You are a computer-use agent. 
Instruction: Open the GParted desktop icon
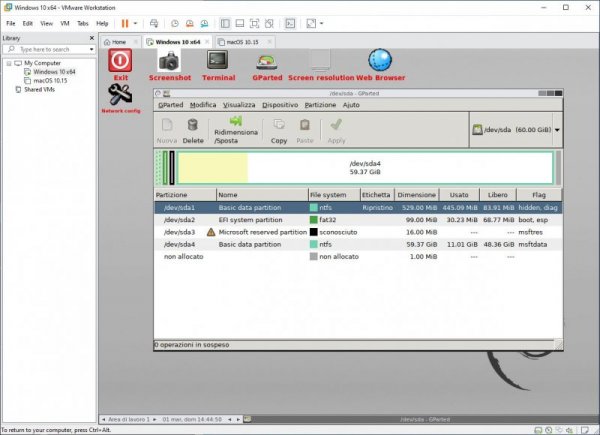coord(267,62)
